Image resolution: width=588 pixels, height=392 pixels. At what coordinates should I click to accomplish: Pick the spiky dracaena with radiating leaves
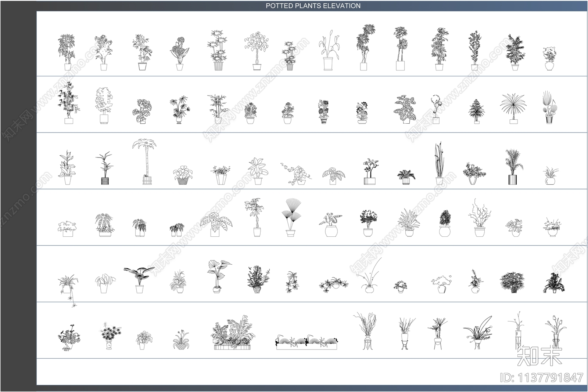tap(513, 109)
